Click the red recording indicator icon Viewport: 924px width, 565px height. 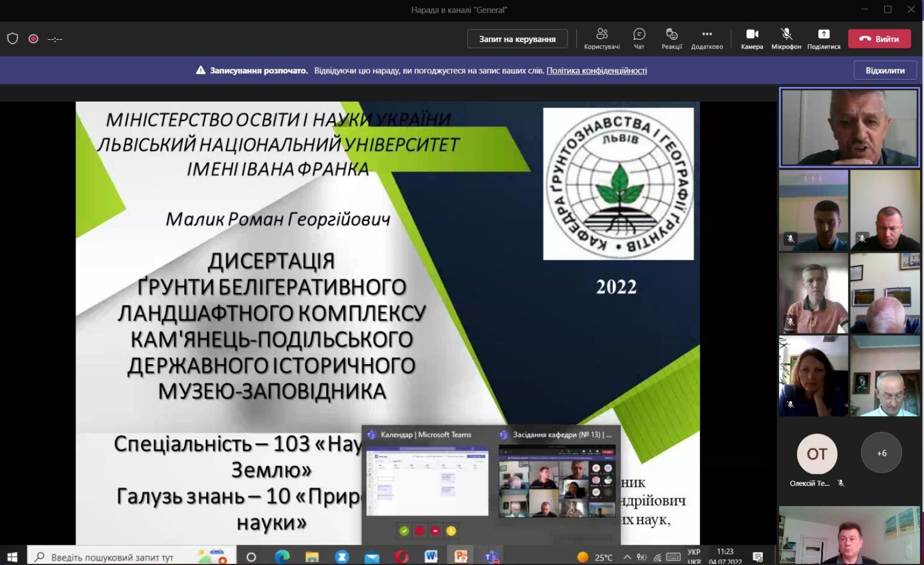pos(33,39)
